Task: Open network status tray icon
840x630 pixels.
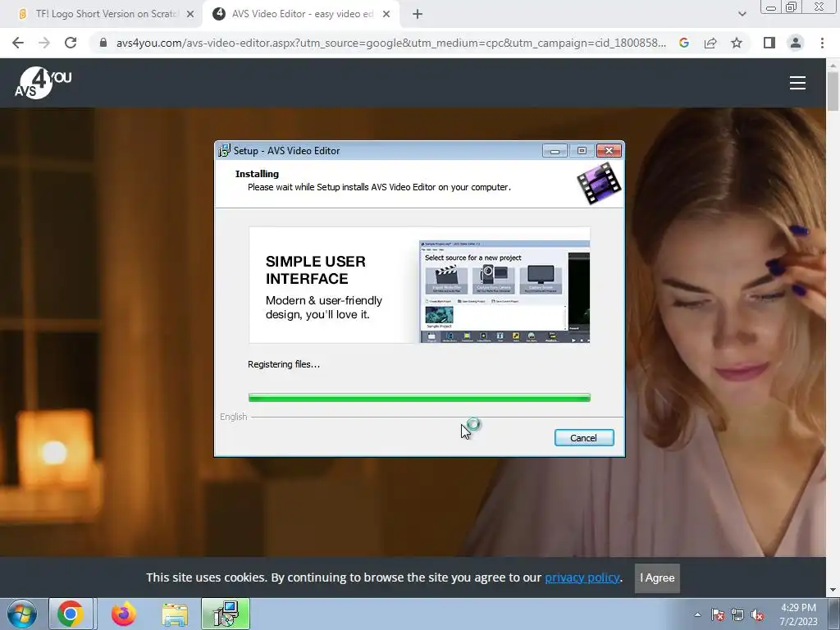Action: [737, 614]
